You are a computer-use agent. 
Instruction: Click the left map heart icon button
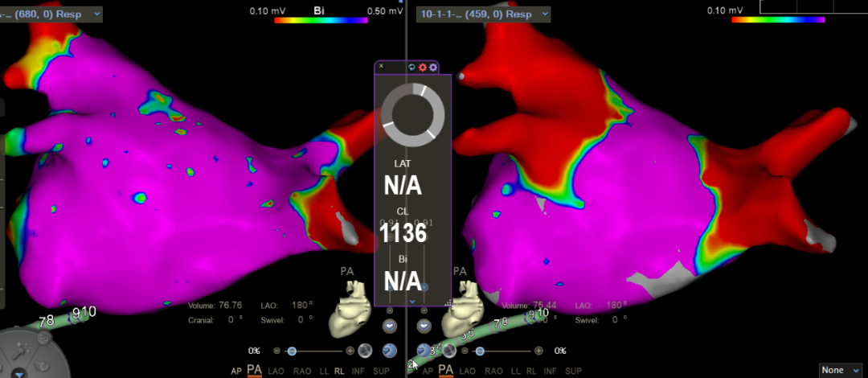pyautogui.click(x=390, y=326)
